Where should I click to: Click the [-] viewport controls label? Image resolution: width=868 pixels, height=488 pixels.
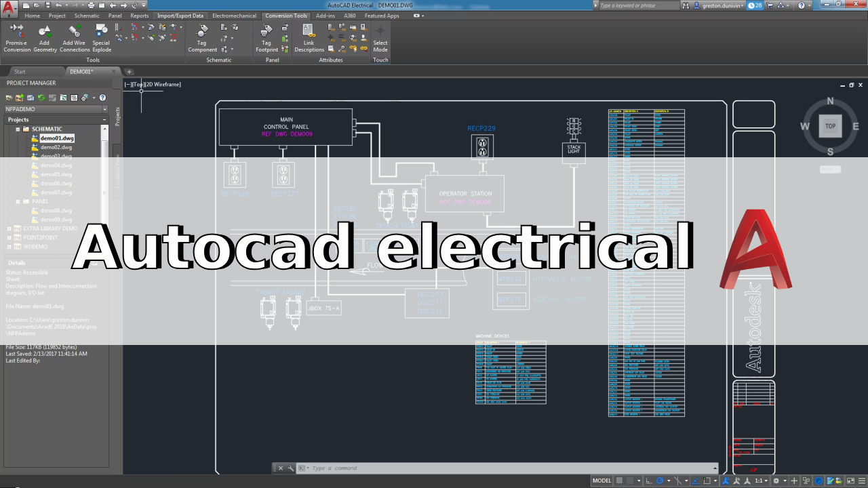127,85
